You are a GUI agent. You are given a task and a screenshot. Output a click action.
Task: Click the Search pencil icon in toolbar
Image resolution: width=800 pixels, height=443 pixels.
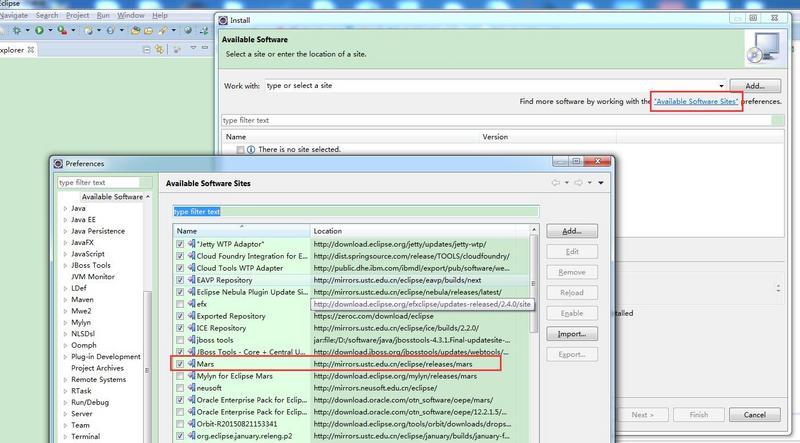[163, 31]
